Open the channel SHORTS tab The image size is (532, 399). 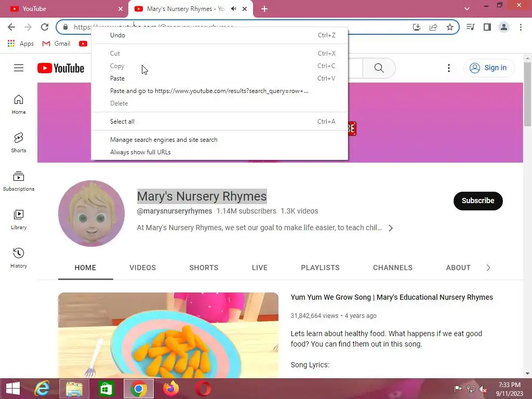(x=204, y=268)
